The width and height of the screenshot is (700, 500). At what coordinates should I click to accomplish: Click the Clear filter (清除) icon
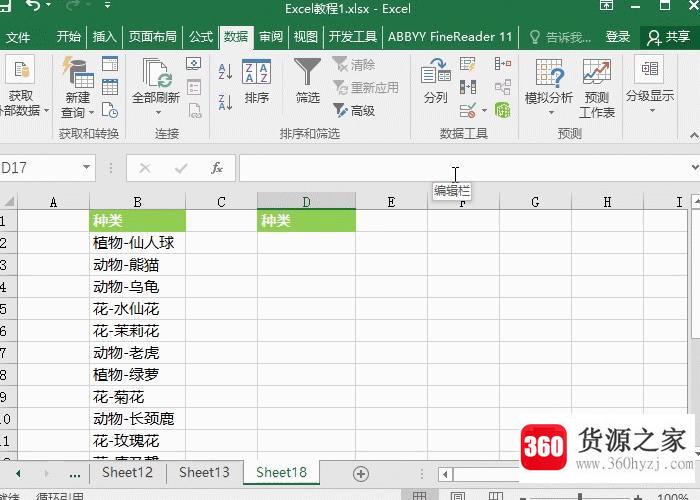tap(341, 64)
